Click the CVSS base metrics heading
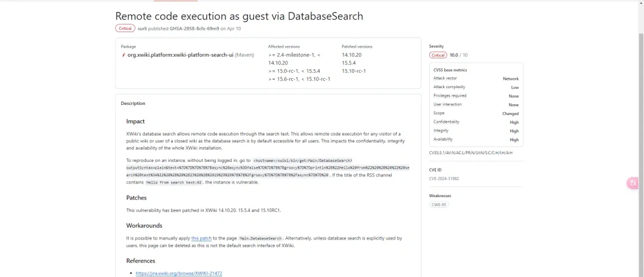644x277 pixels. 450,70
